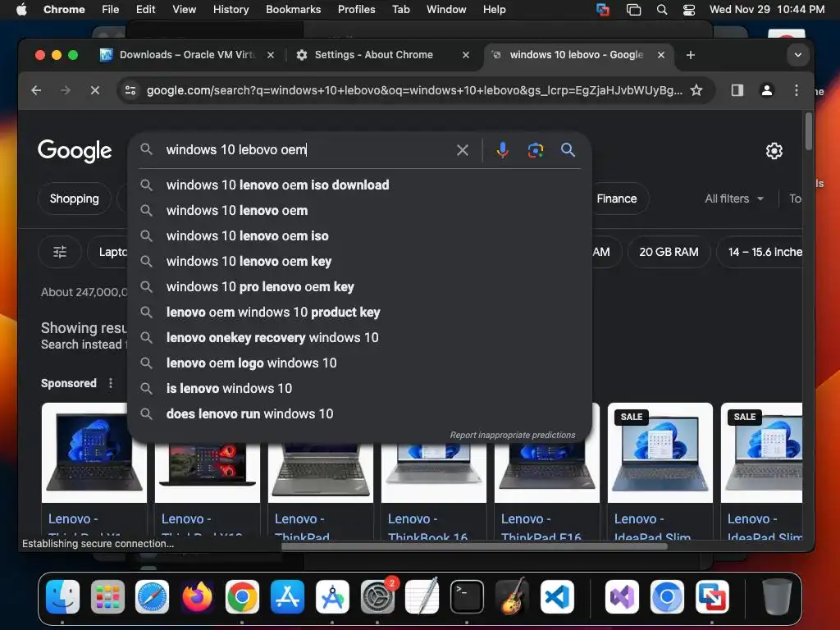
Task: Click the forward navigation arrow
Action: click(66, 90)
